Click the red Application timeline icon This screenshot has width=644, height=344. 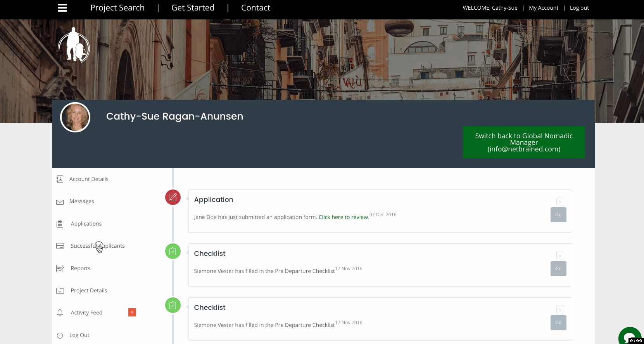(x=173, y=197)
